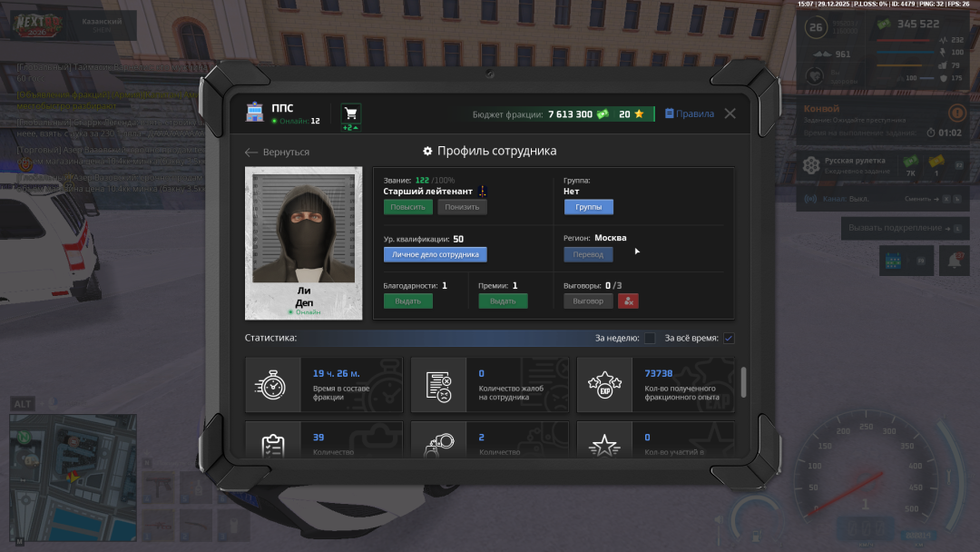The image size is (980, 552).
Task: Click the ППС faction building icon
Action: pyautogui.click(x=255, y=113)
